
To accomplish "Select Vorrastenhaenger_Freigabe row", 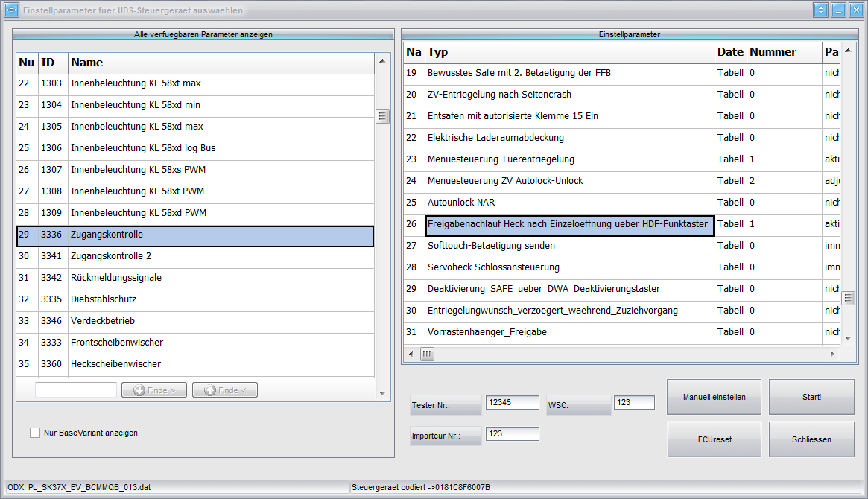I will click(622, 332).
